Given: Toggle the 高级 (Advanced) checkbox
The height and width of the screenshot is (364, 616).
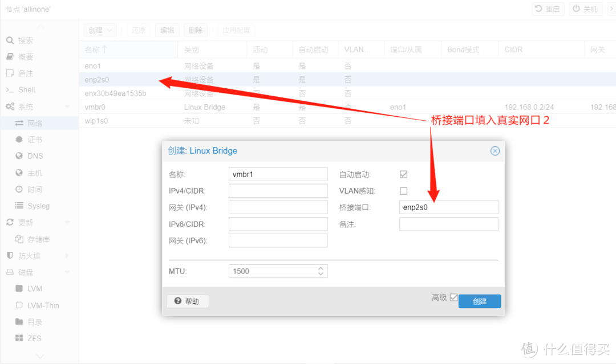Looking at the screenshot, I should (x=452, y=297).
